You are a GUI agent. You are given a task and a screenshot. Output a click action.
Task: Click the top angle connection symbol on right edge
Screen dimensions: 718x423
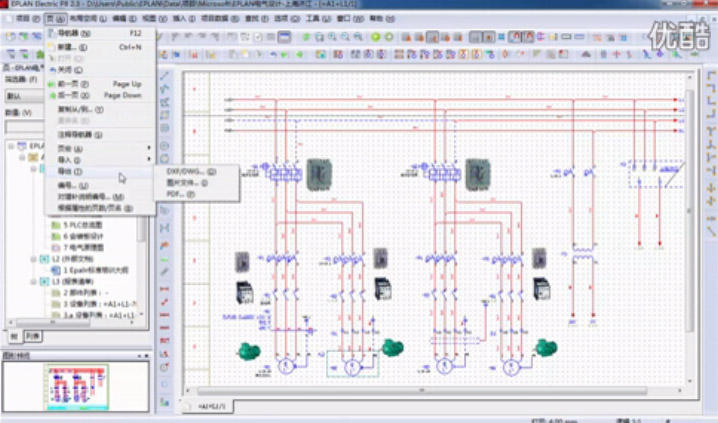click(711, 76)
